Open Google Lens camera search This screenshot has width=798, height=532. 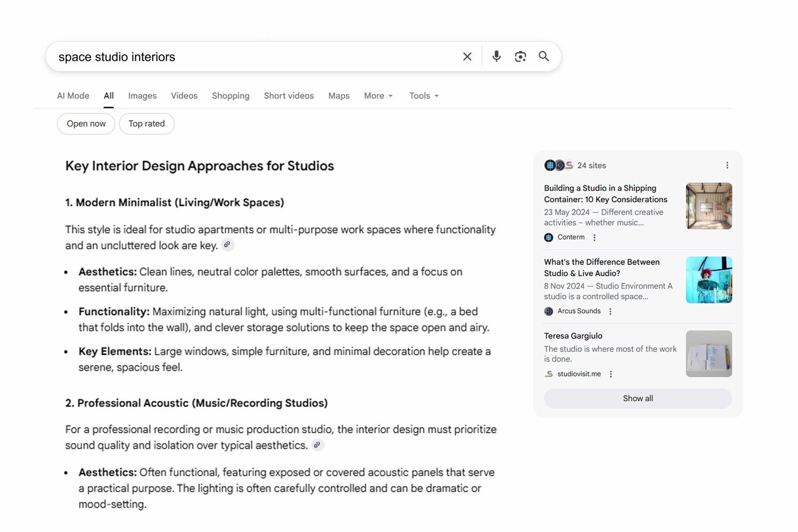click(x=520, y=56)
